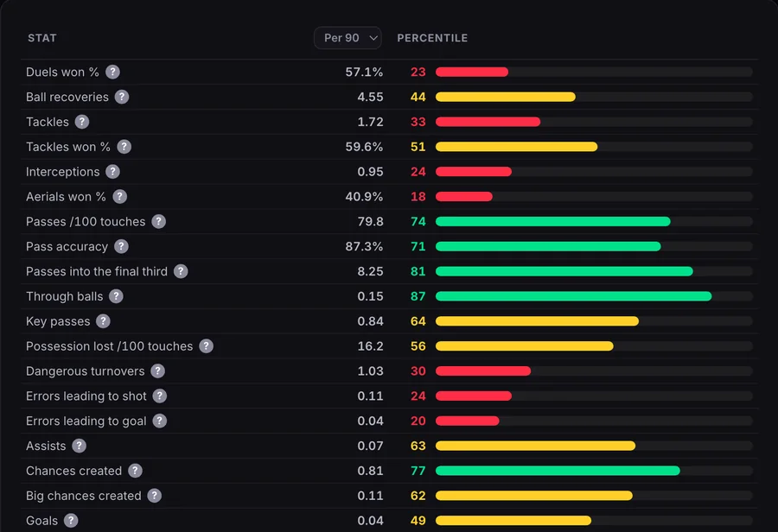Click the Chances created help icon

[135, 471]
